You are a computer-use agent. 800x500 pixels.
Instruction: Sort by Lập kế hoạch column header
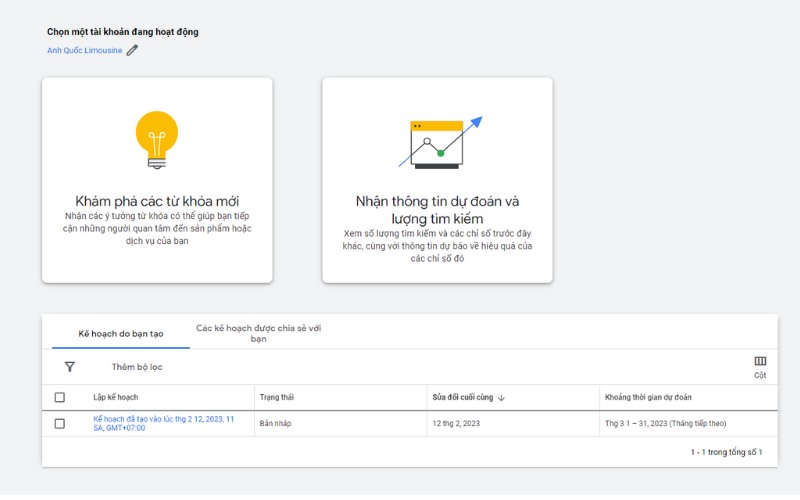coord(115,398)
